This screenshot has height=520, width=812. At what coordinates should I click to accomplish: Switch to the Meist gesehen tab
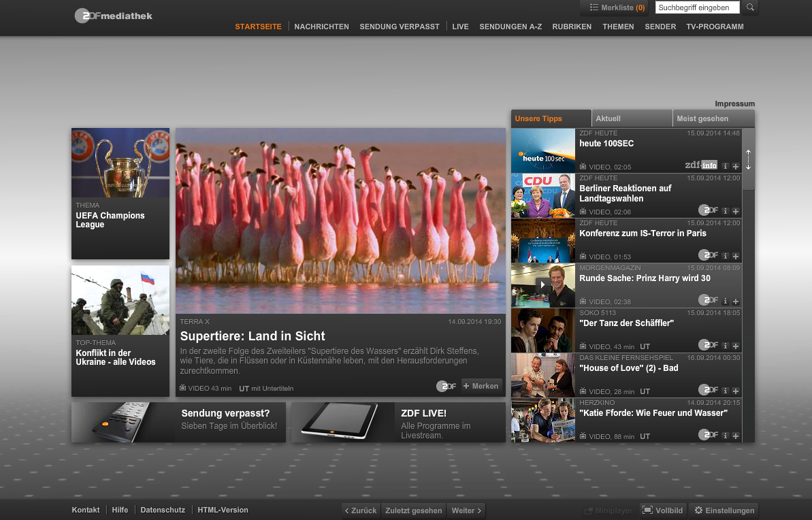[x=713, y=118]
